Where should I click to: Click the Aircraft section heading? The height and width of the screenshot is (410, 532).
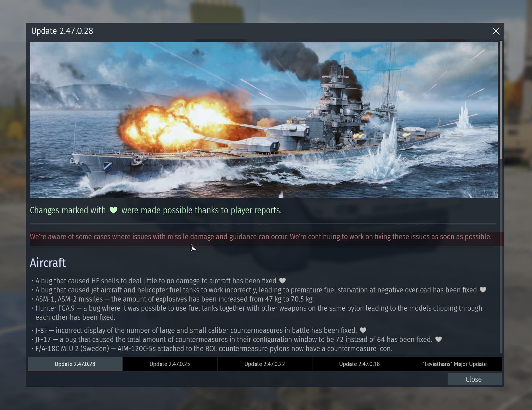point(48,263)
